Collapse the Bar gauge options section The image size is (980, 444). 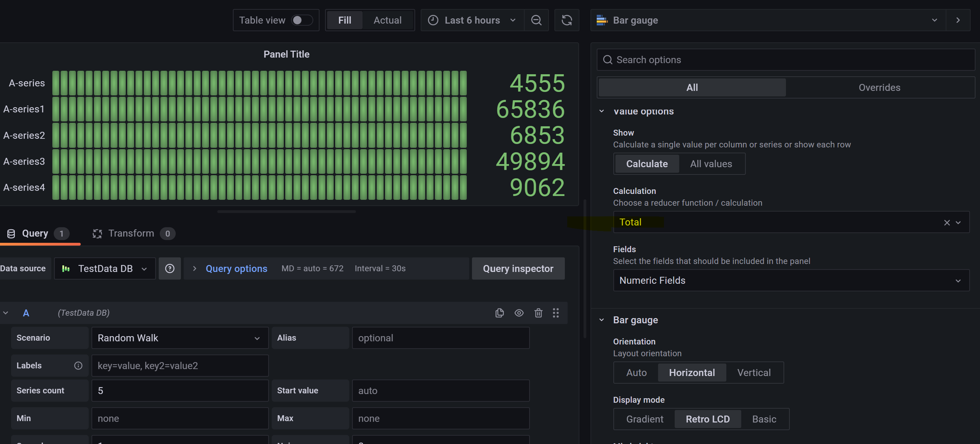click(x=602, y=320)
